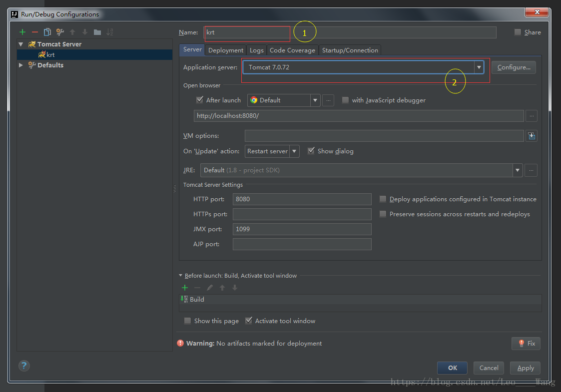Click the localhost:8080 URL field

[359, 116]
